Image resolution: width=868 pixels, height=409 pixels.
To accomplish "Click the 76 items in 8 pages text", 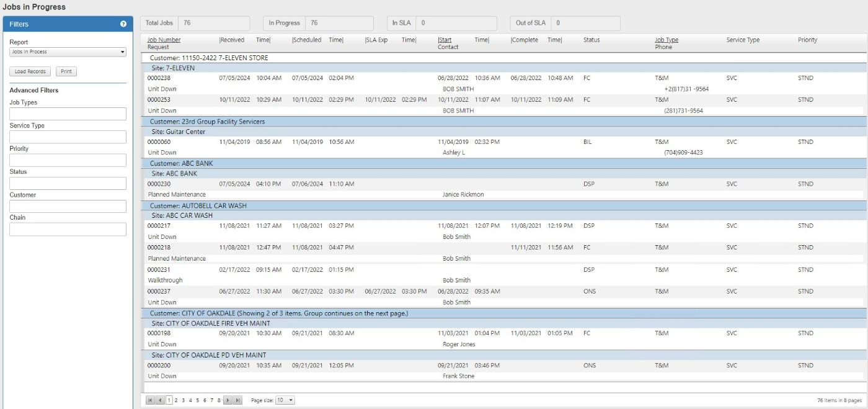I will pos(839,400).
